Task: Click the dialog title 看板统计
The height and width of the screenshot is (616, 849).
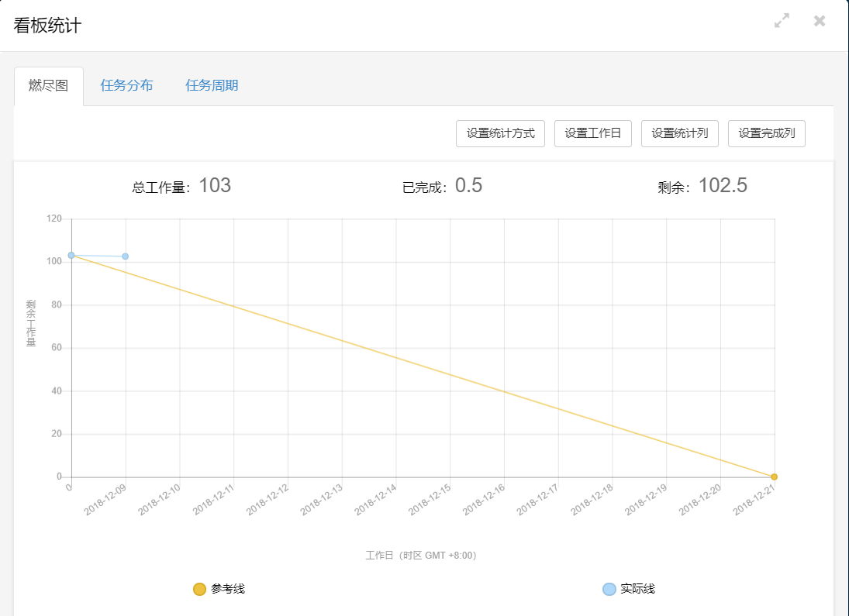Action: pos(47,26)
